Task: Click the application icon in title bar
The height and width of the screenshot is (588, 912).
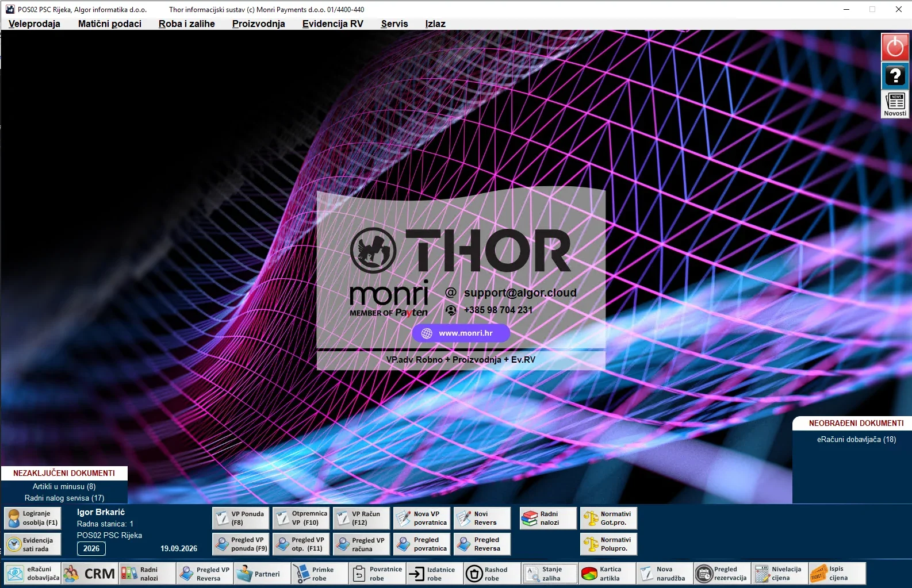Action: coord(10,9)
